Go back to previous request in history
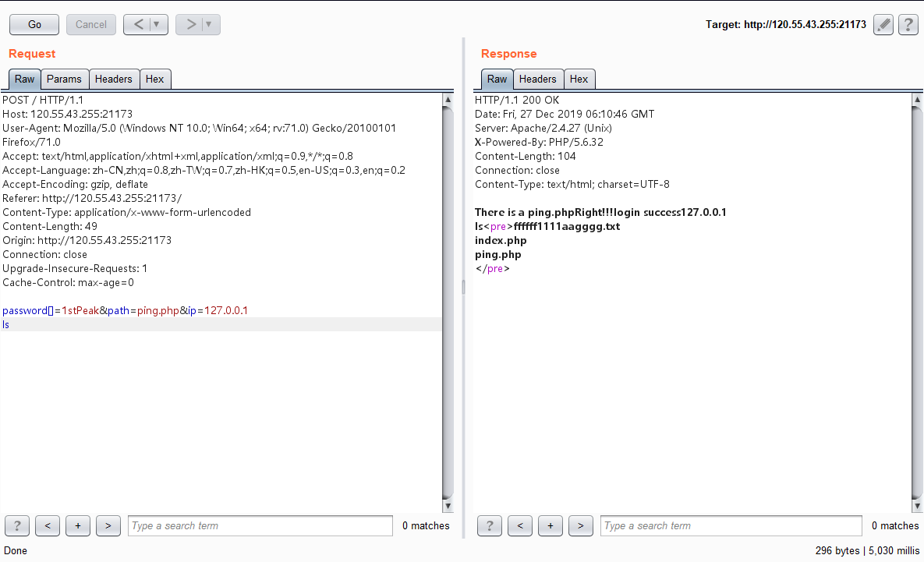The height and width of the screenshot is (562, 924). (138, 24)
